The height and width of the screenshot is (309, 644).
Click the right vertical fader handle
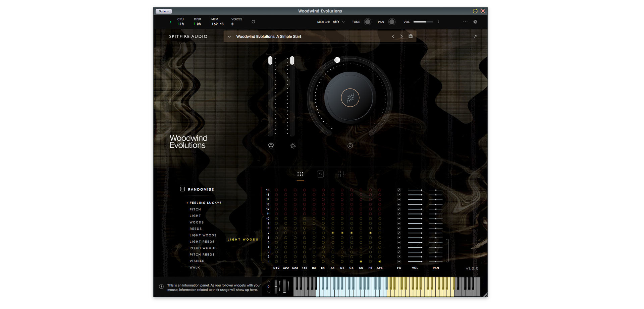[292, 61]
